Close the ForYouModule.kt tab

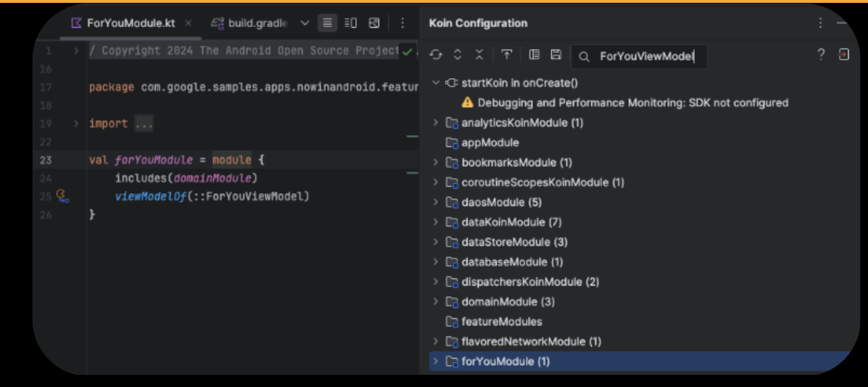[x=188, y=23]
